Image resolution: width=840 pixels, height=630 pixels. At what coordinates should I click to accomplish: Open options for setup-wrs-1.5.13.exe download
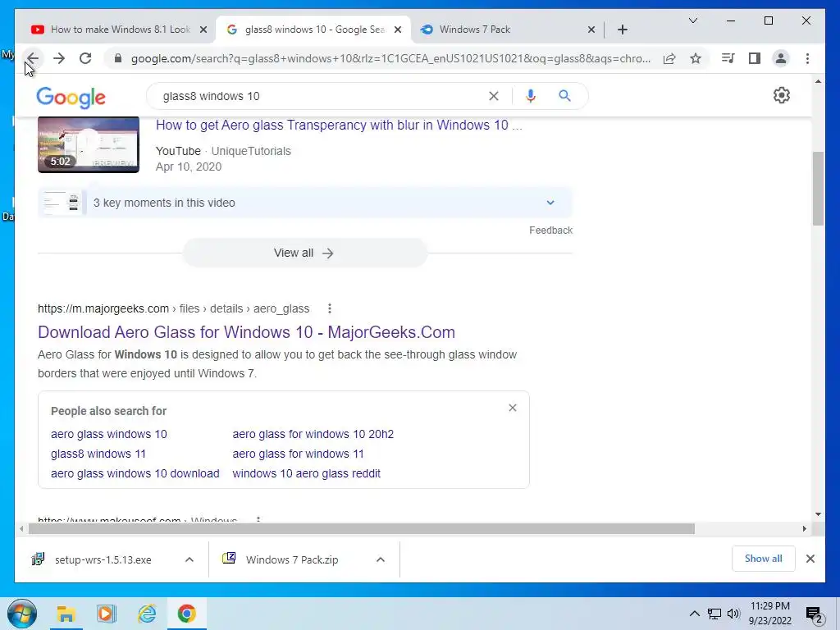(189, 559)
